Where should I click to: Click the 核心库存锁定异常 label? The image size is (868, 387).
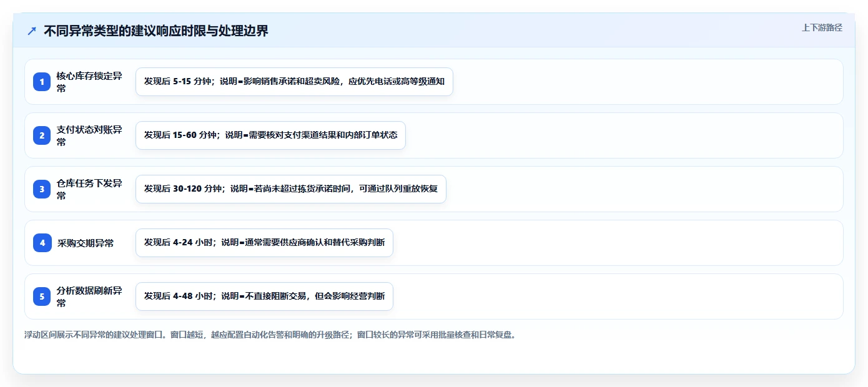click(89, 82)
